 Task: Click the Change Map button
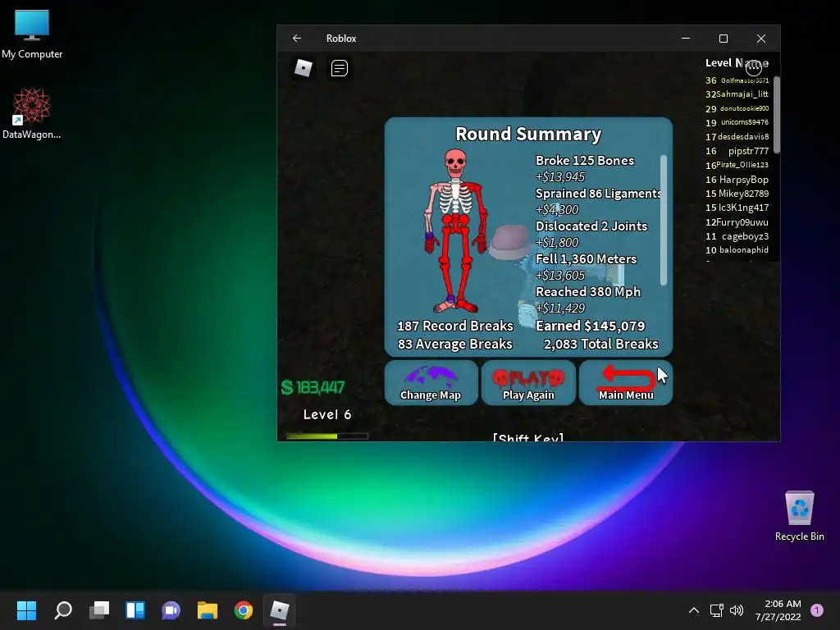pos(431,382)
